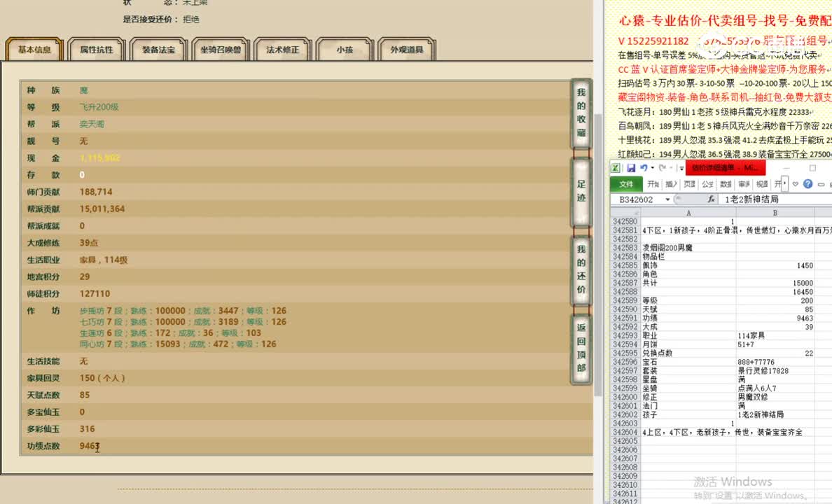Click the formula bar showing 1老2新神结局
The height and width of the screenshot is (504, 832).
[753, 199]
